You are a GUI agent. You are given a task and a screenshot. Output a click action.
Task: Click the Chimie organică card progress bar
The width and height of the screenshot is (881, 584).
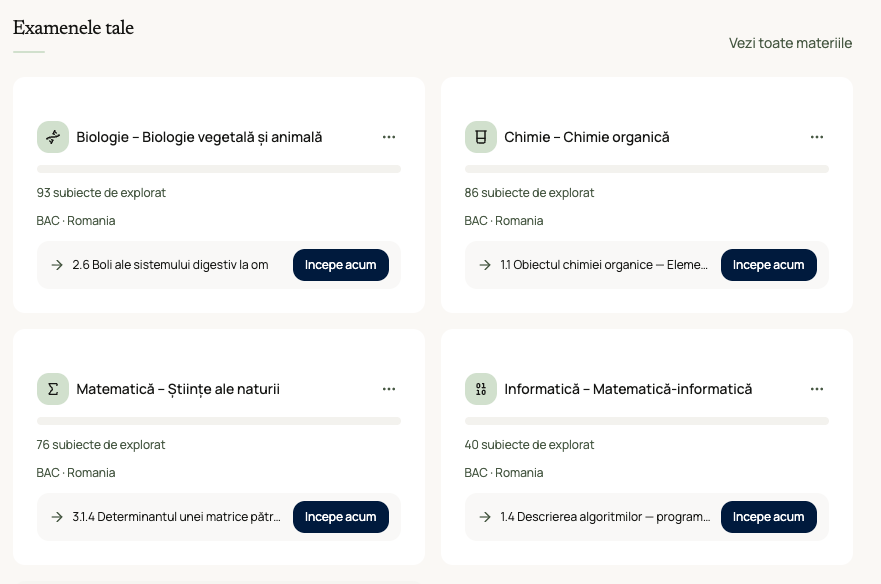click(x=647, y=169)
